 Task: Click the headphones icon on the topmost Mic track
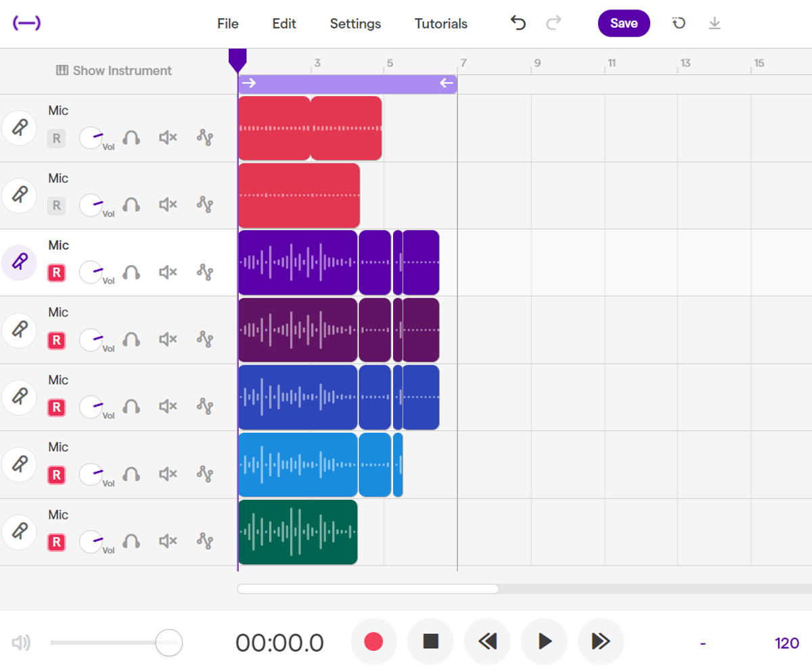(x=131, y=138)
